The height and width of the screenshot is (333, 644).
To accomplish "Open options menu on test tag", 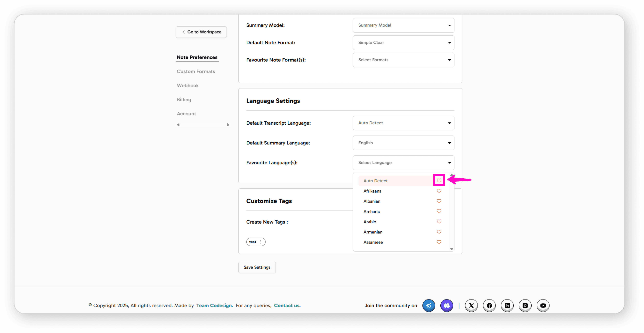I will click(x=260, y=242).
